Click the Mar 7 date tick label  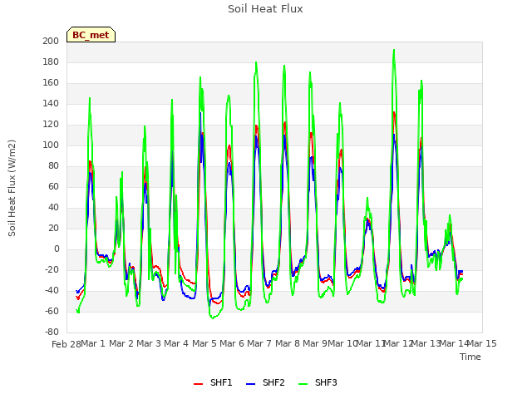(259, 343)
